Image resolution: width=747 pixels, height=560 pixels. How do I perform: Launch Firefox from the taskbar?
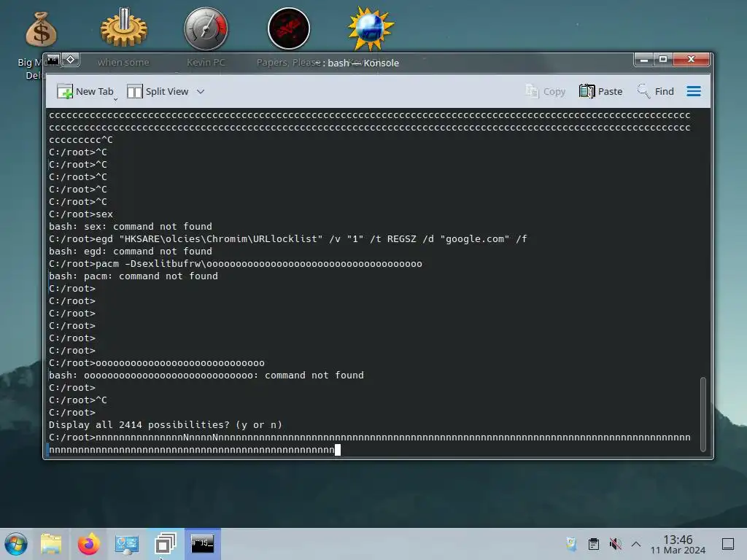[88, 544]
